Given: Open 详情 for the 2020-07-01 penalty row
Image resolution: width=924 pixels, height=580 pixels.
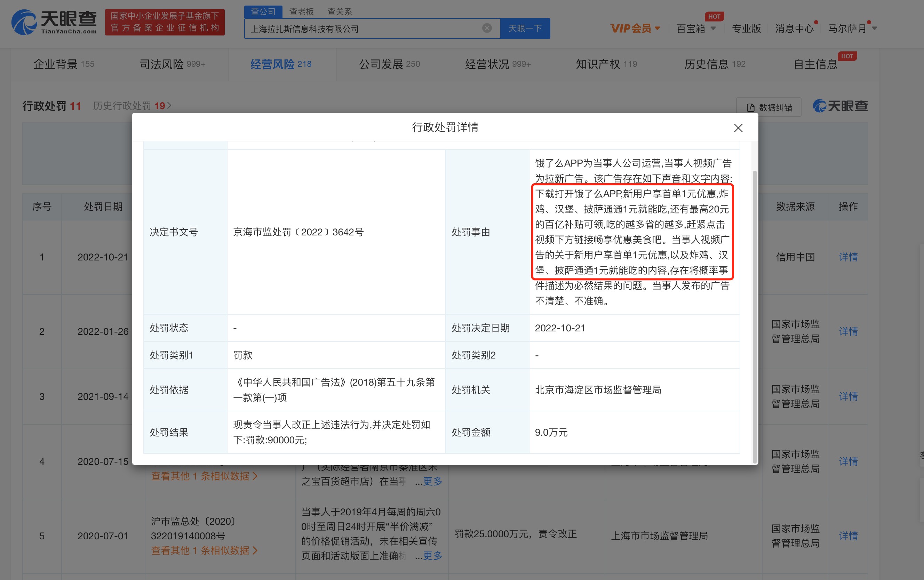Looking at the screenshot, I should pyautogui.click(x=848, y=536).
